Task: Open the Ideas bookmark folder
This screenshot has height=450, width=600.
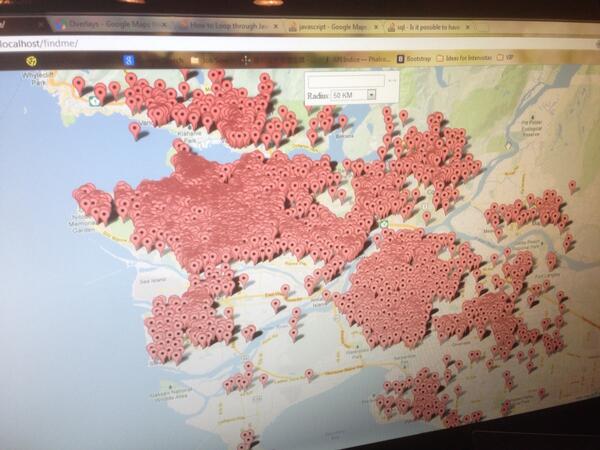Action: tap(464, 58)
